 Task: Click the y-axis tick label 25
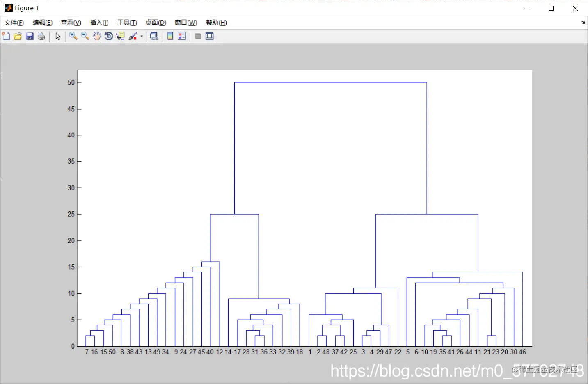71,214
